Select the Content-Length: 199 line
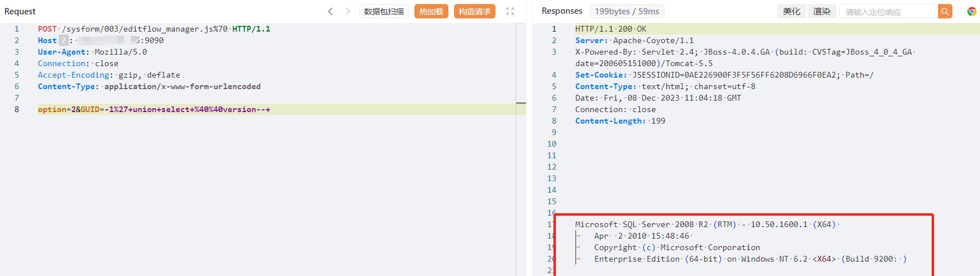Viewport: 980px width, 276px height. (x=620, y=121)
